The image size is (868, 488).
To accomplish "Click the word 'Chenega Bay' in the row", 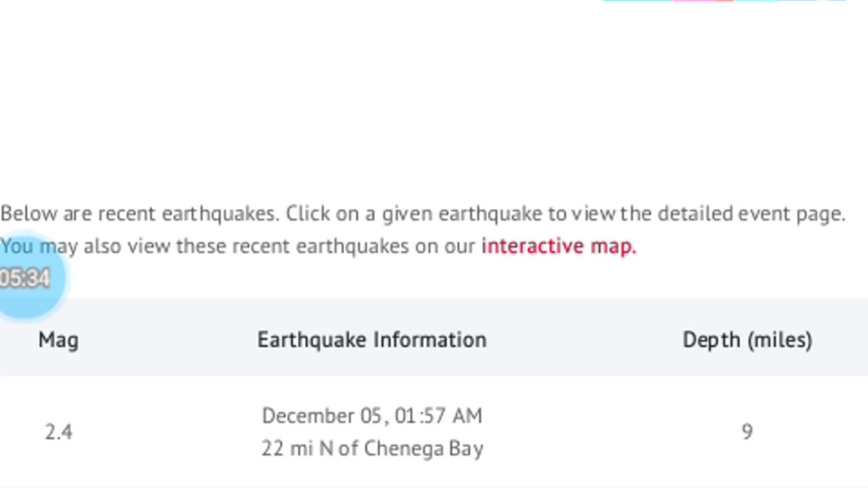I will click(x=423, y=449).
